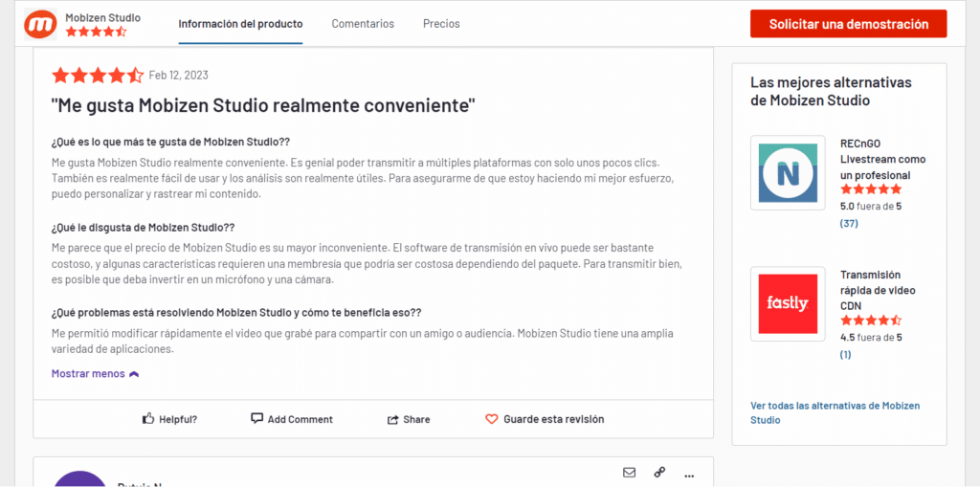Screen dimensions: 980x487
Task: Click the envelope mail icon
Action: click(630, 472)
